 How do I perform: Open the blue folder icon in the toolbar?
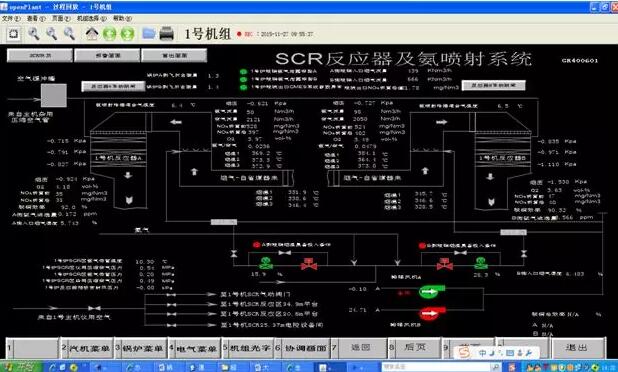[149, 34]
